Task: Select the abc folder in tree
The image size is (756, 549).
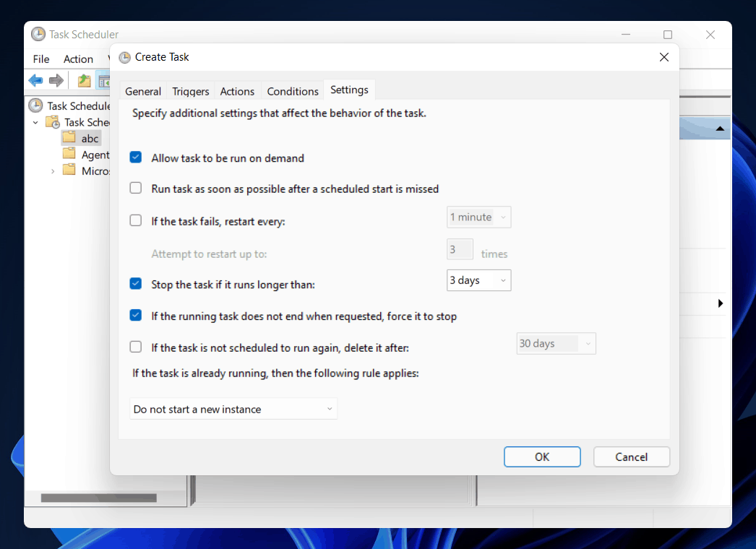Action: point(90,139)
